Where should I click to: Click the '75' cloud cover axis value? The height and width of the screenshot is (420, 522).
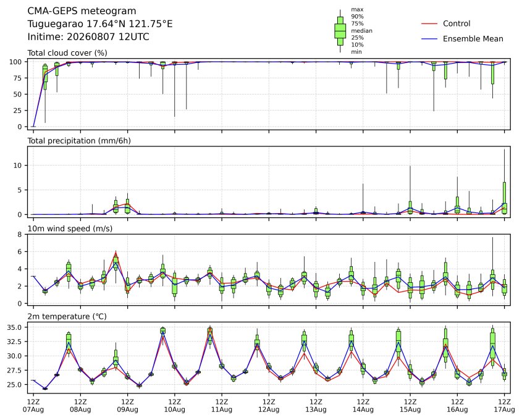pos(18,78)
